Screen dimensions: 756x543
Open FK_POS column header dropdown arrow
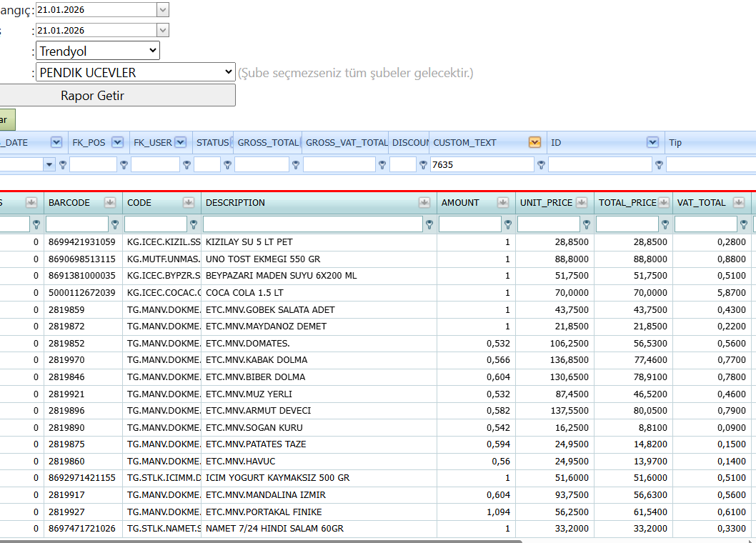pos(117,142)
